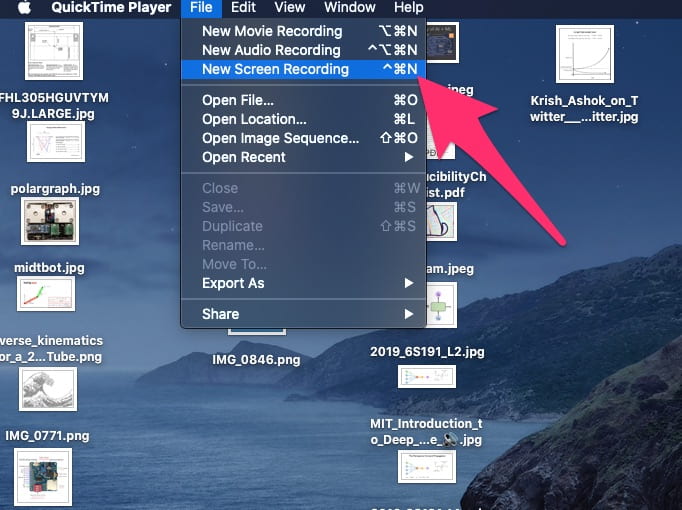
Task: Select the Krish_Ashok_on_Twitter jpg thumbnail
Action: (585, 54)
